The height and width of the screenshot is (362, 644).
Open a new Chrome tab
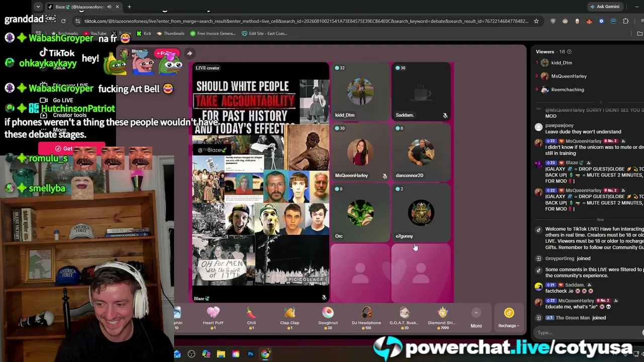(x=129, y=7)
